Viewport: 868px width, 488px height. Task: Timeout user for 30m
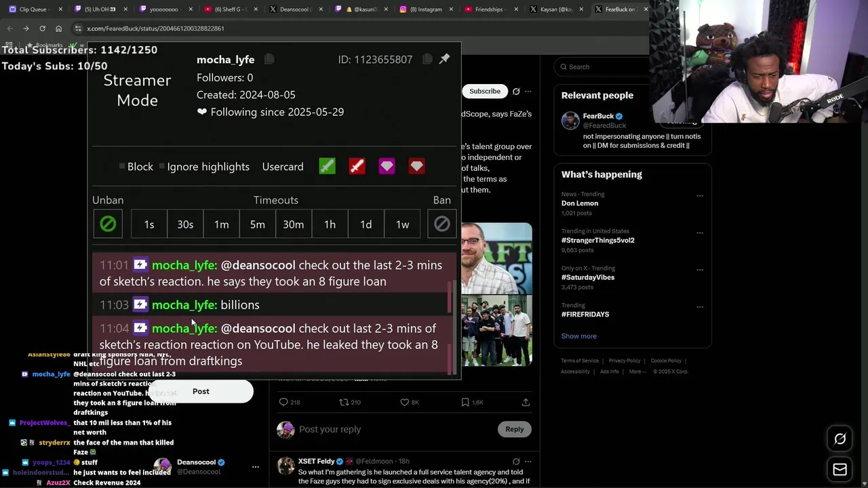(294, 224)
